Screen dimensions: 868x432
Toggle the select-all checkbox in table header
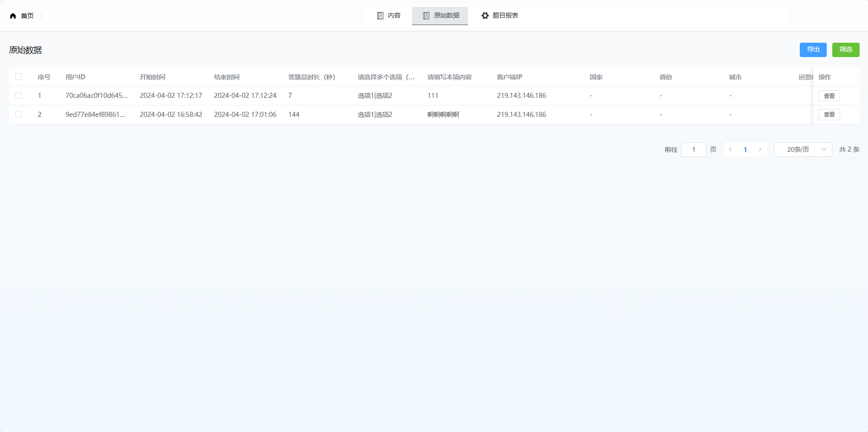tap(19, 77)
